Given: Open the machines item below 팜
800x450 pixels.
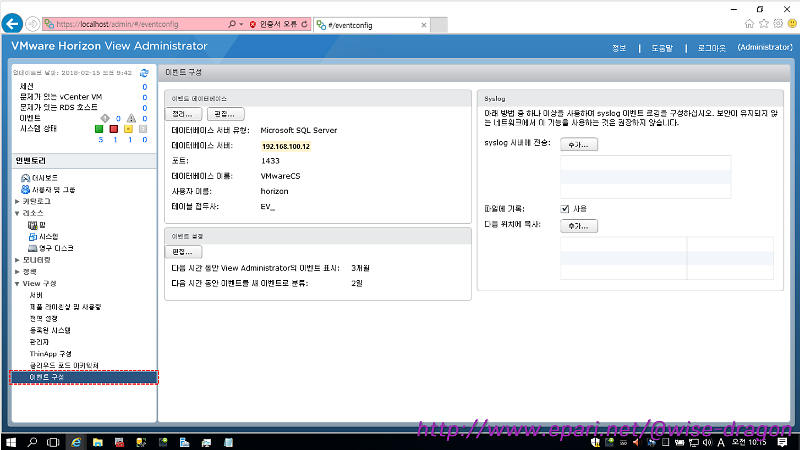Looking at the screenshot, I should pos(43,236).
